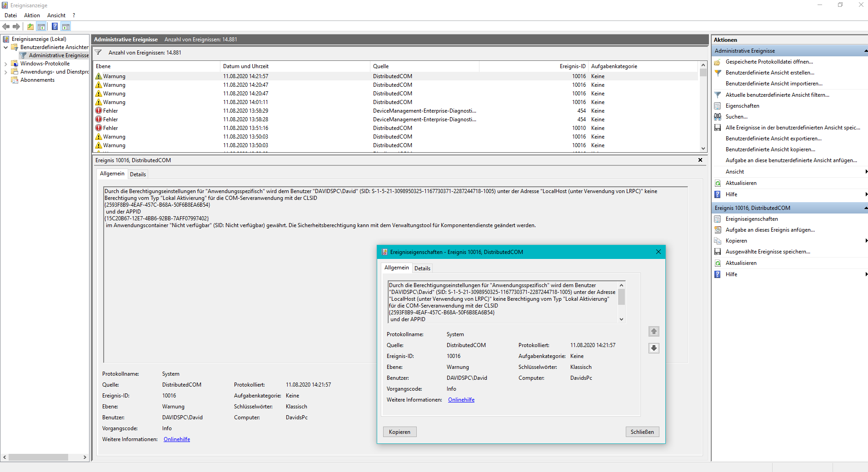
Task: Collapse the Administrative Ereignisse actions section
Action: click(x=865, y=51)
